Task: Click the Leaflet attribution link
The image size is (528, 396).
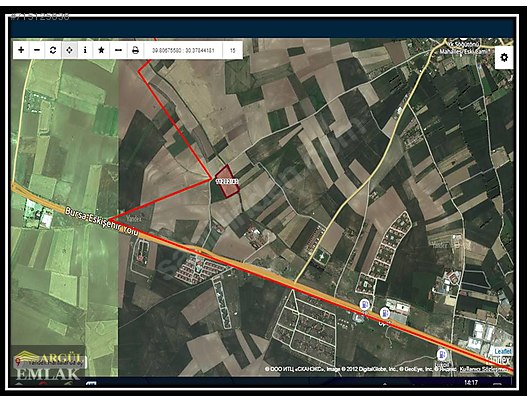Action: coord(503,351)
